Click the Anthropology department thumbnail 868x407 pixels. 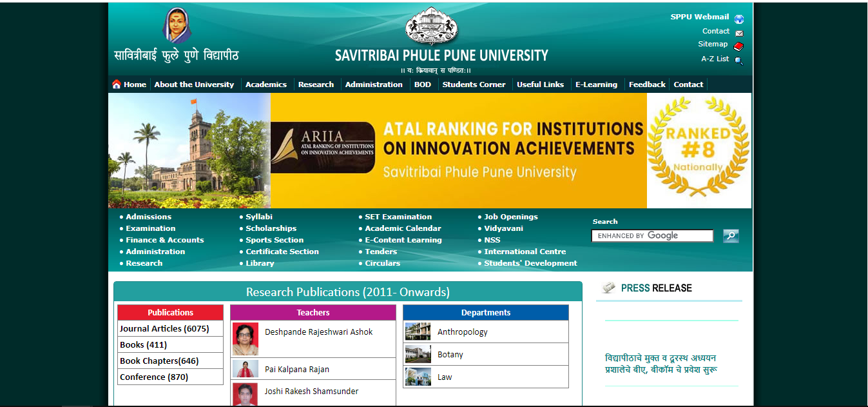(x=418, y=332)
